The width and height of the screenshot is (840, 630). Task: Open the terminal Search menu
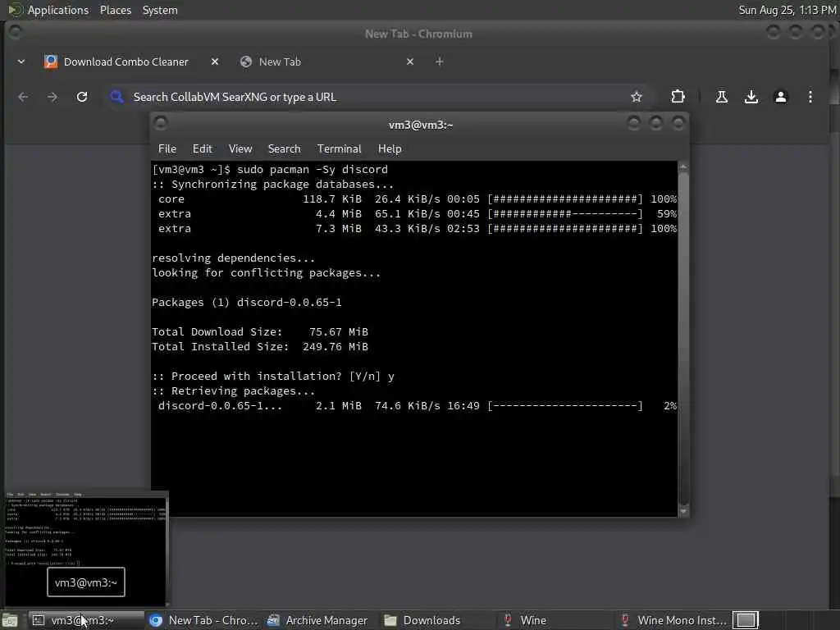[x=284, y=149]
